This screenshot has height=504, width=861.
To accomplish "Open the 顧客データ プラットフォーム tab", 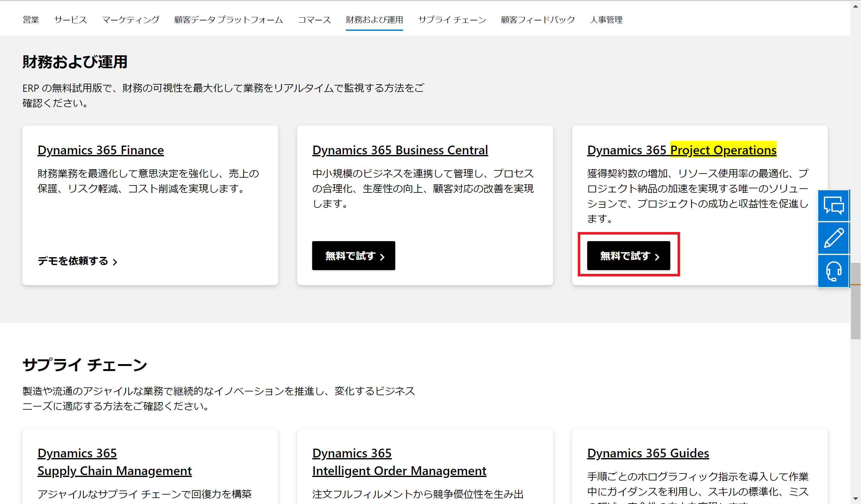I will (x=228, y=20).
